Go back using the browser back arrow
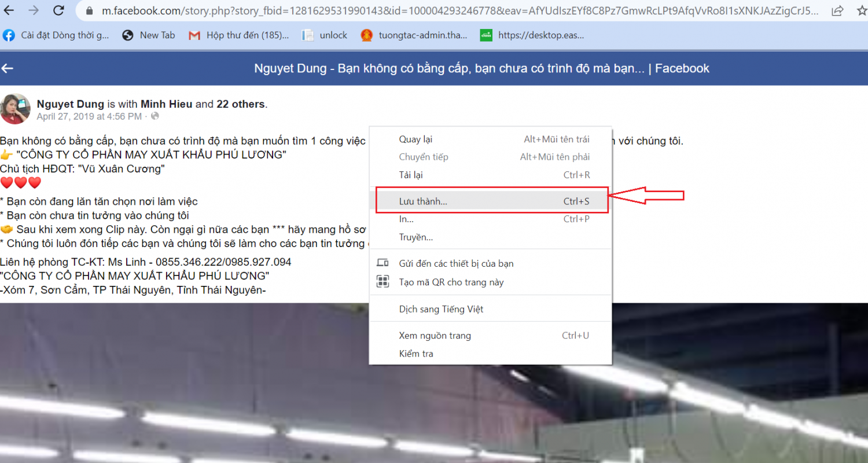The height and width of the screenshot is (463, 868). [8, 10]
